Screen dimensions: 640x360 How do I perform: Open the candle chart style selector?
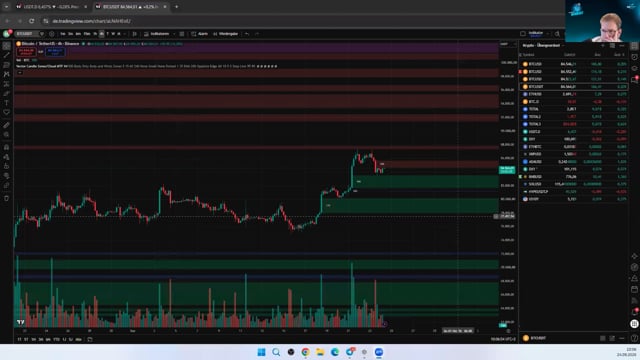134,34
